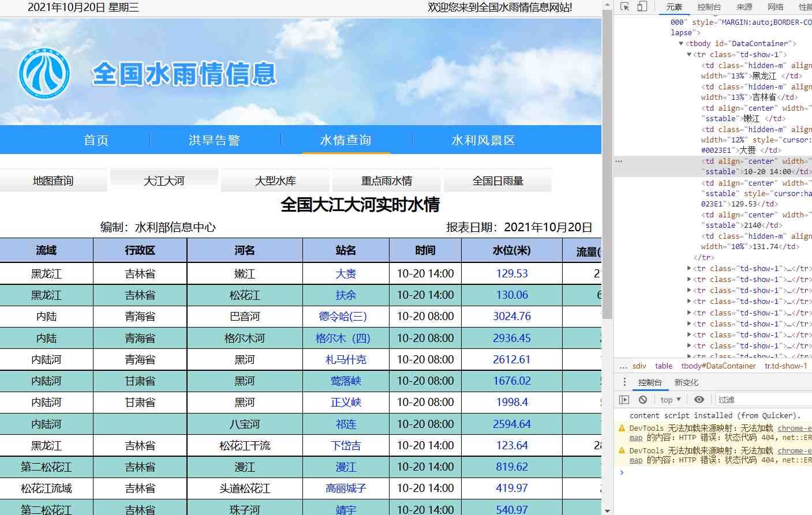Create a live expression with the eye icon
Screen dimensions: 812x515
coord(699,400)
